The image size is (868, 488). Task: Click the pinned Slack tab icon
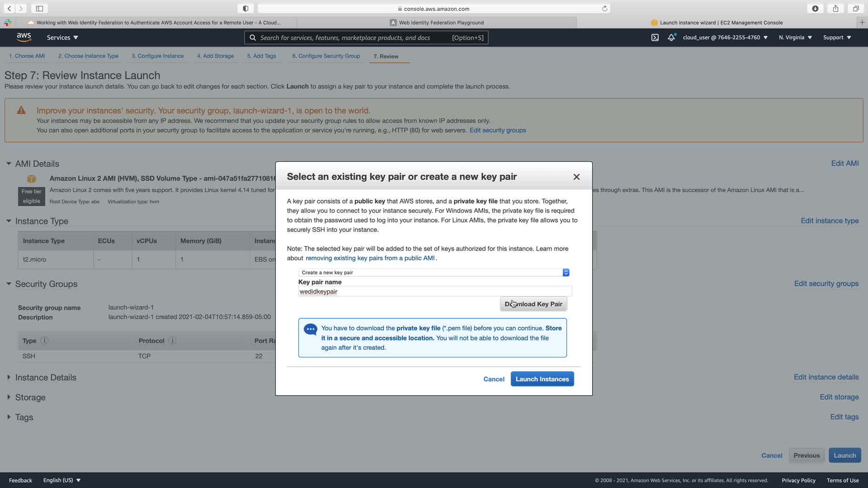click(x=8, y=22)
